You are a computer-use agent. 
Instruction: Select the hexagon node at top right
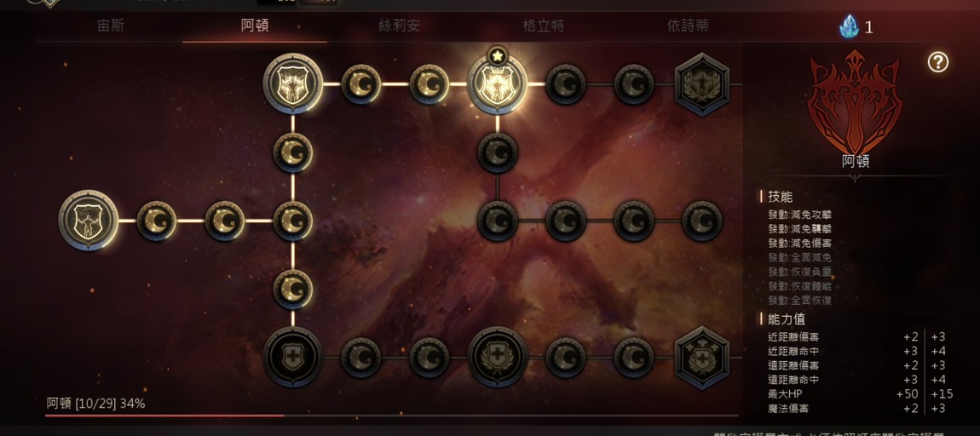point(702,84)
